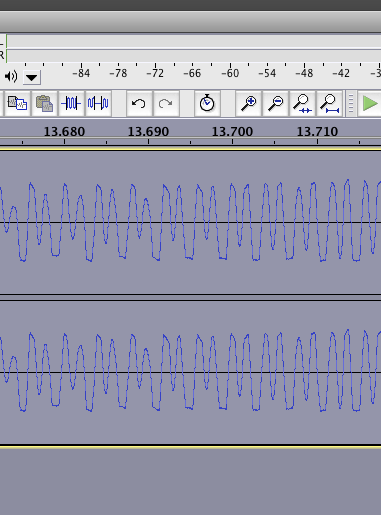
Task: Fit selection in window zoom icon
Action: tap(302, 103)
